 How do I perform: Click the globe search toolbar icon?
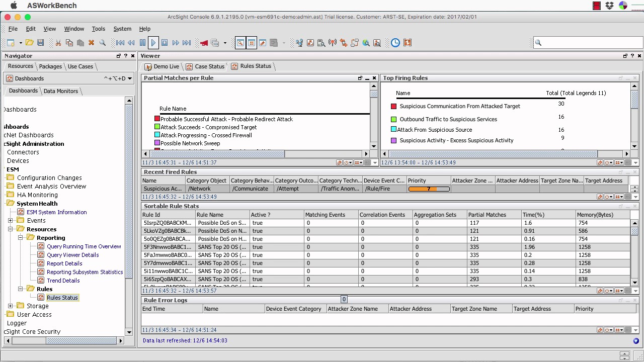366,43
